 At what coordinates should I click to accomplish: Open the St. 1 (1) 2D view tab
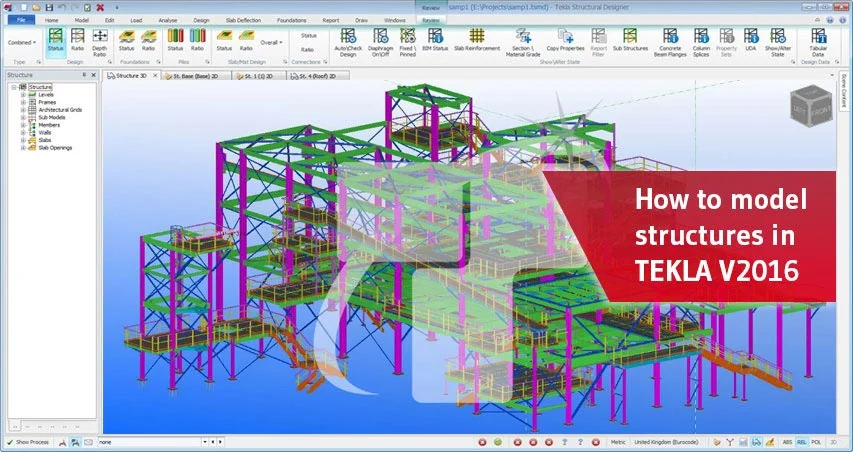[x=259, y=76]
